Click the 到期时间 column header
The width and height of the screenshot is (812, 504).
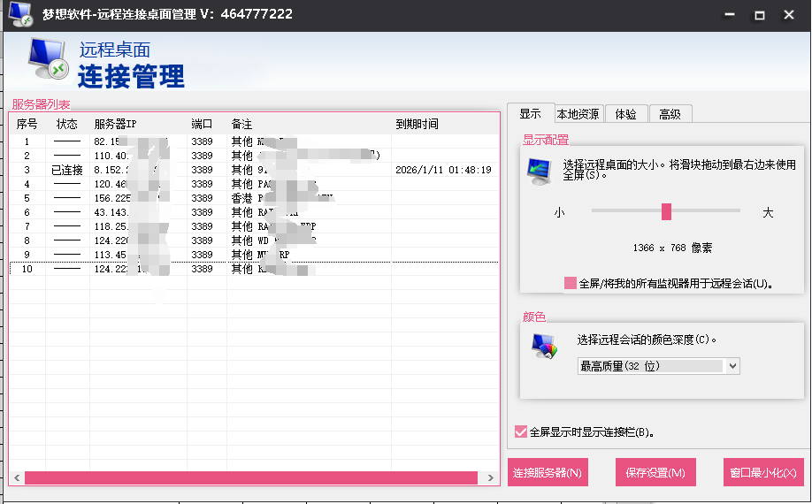[x=417, y=124]
